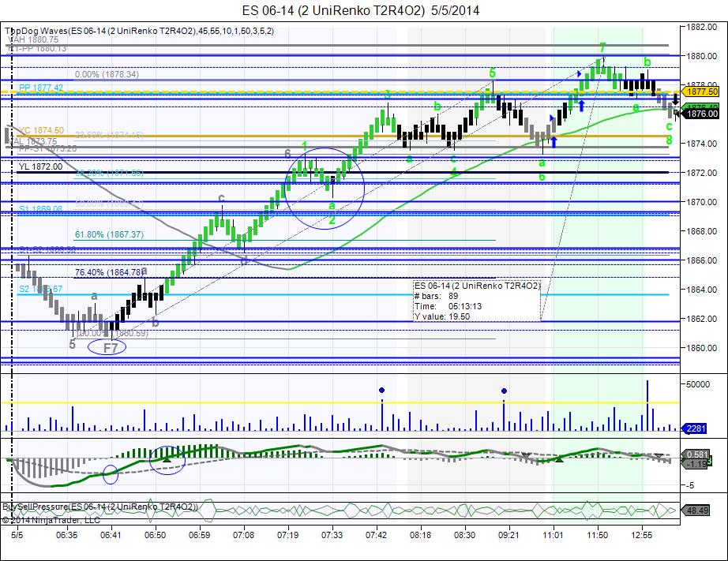Click the YL 1872.00 level label
Image resolution: width=728 pixels, height=561 pixels.
pyautogui.click(x=40, y=166)
